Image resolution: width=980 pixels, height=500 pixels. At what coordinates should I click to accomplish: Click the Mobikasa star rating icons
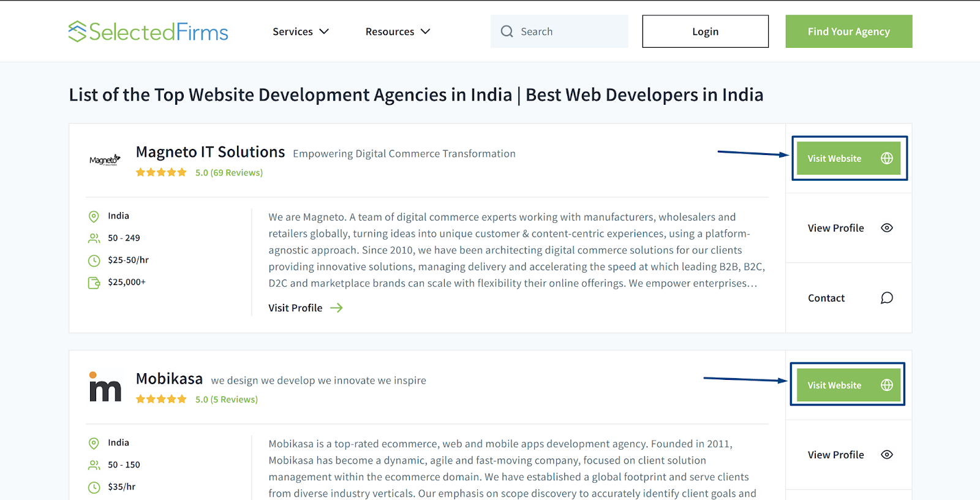click(x=161, y=400)
